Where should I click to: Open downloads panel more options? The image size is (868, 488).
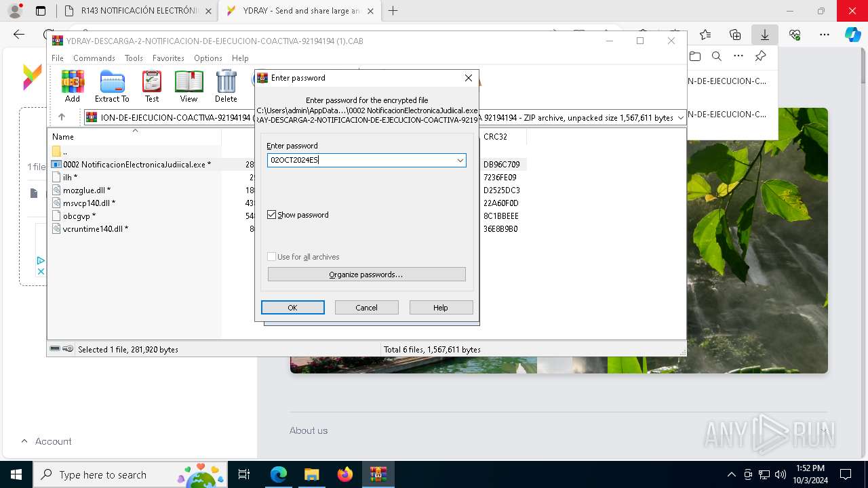[x=738, y=56]
